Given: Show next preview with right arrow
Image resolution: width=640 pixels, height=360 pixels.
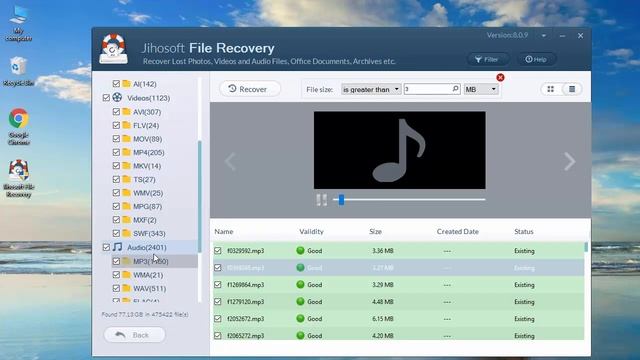Looking at the screenshot, I should coord(569,161).
